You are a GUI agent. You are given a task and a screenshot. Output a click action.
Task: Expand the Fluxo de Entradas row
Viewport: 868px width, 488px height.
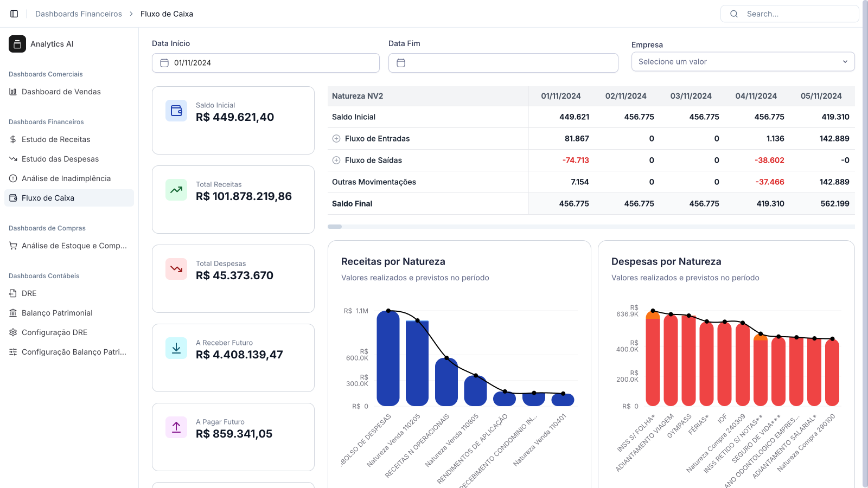336,139
